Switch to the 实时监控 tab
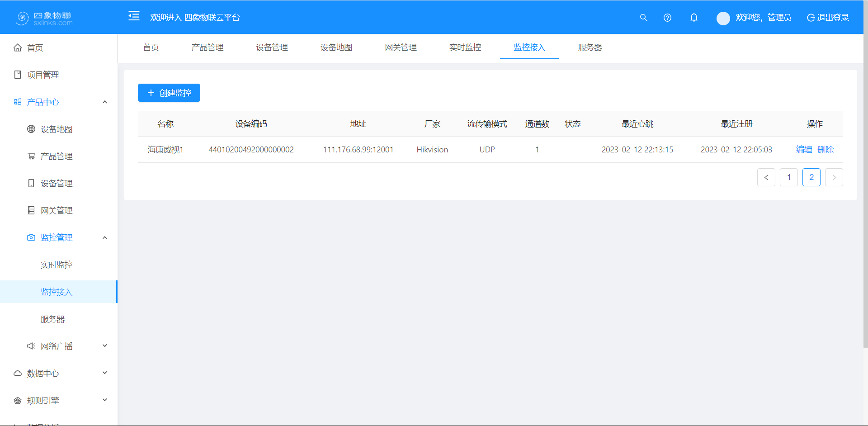The height and width of the screenshot is (426, 868). (x=465, y=47)
